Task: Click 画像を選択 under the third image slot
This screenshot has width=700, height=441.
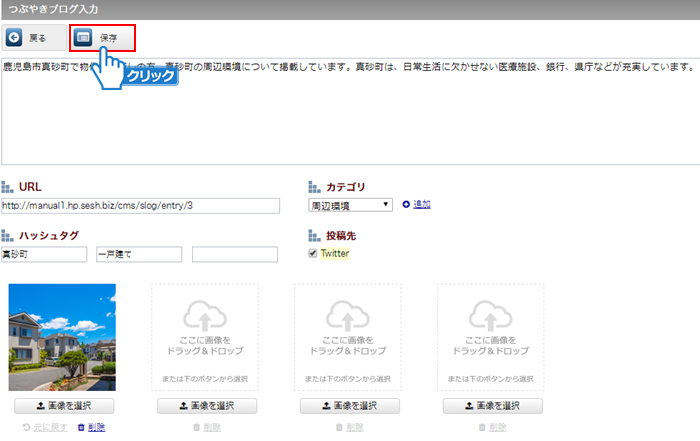Action: coord(350,406)
